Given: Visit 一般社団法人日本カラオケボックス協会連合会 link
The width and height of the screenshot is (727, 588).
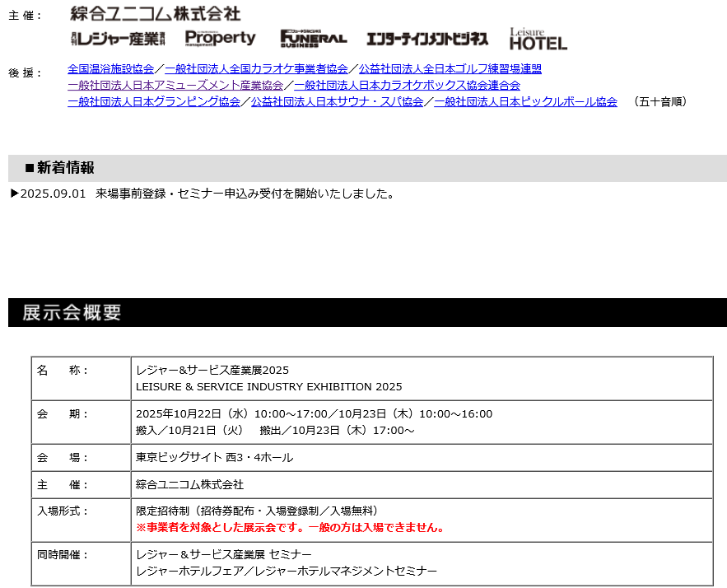Looking at the screenshot, I should [x=407, y=86].
